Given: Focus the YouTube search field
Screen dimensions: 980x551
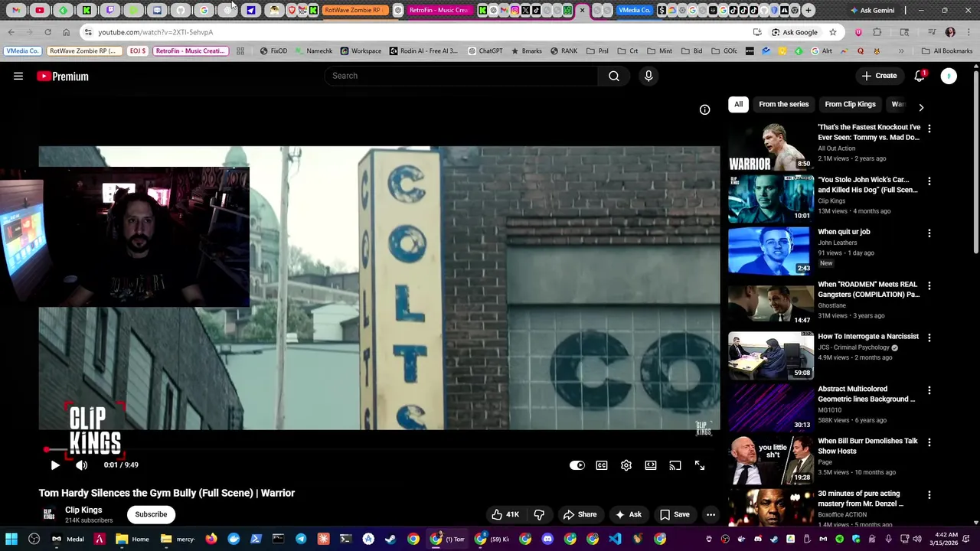Looking at the screenshot, I should (462, 76).
